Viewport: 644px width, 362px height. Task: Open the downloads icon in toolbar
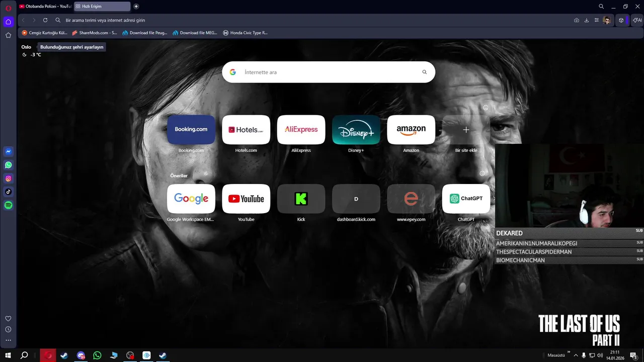click(x=586, y=20)
